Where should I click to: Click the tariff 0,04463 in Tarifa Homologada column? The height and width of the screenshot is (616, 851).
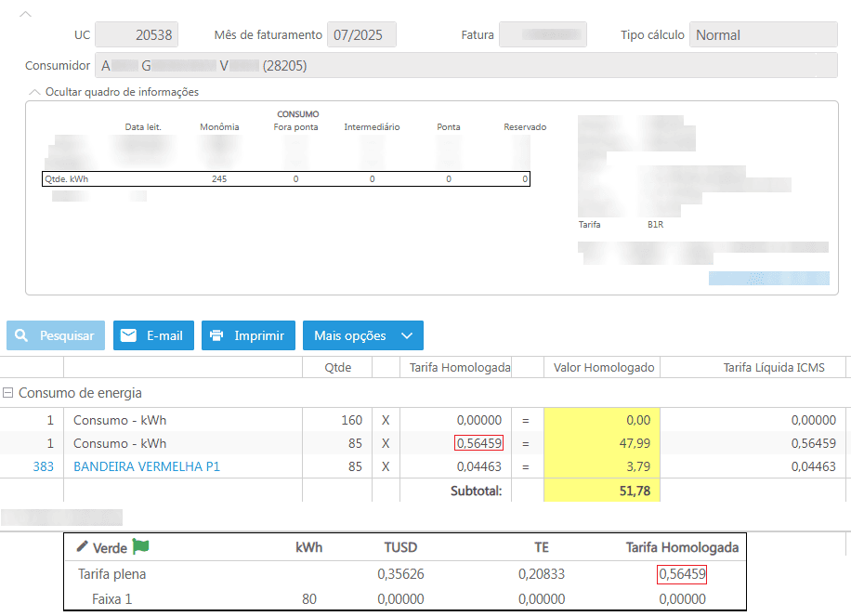pyautogui.click(x=478, y=466)
